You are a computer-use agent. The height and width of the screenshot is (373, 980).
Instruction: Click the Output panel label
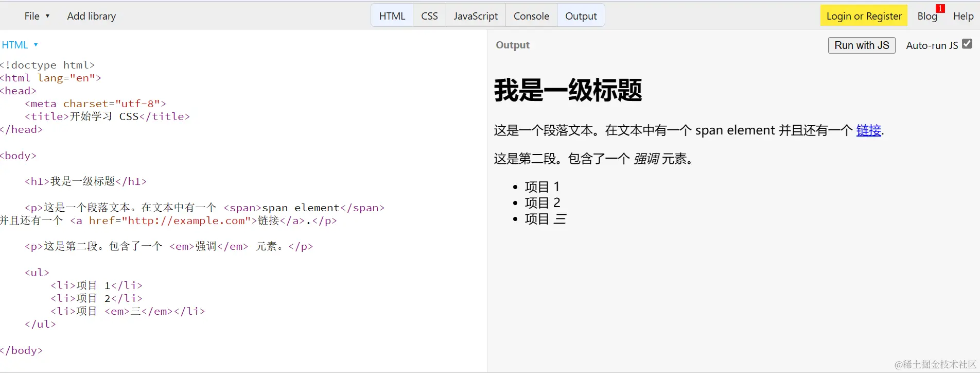pyautogui.click(x=513, y=45)
